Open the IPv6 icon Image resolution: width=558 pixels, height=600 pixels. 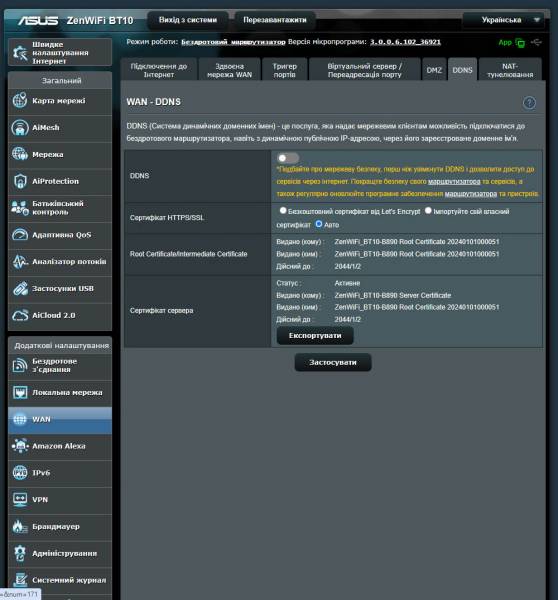[x=20, y=473]
